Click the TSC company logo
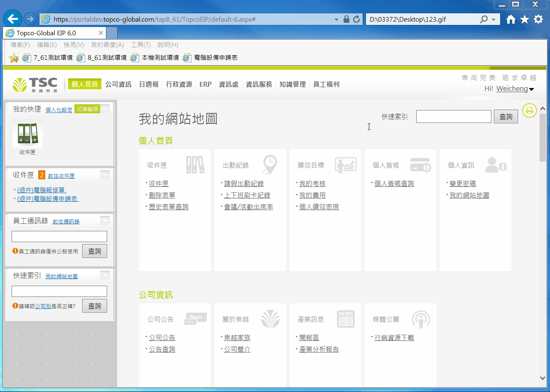 pos(35,84)
